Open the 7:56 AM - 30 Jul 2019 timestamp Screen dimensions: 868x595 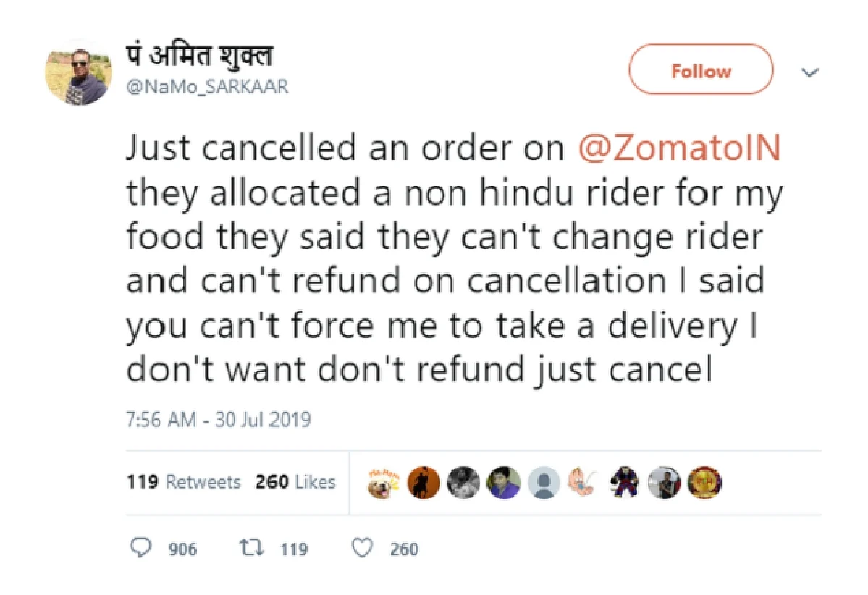click(x=218, y=420)
